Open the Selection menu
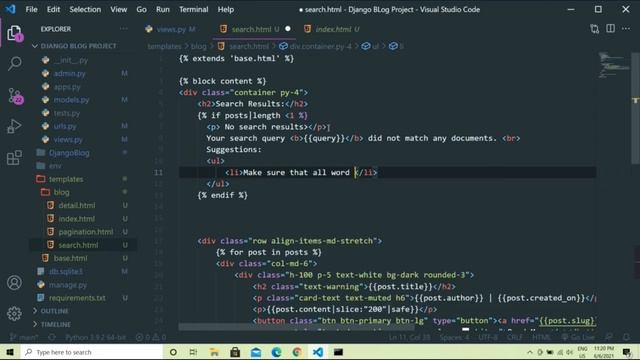The width and height of the screenshot is (640, 360). click(85, 9)
